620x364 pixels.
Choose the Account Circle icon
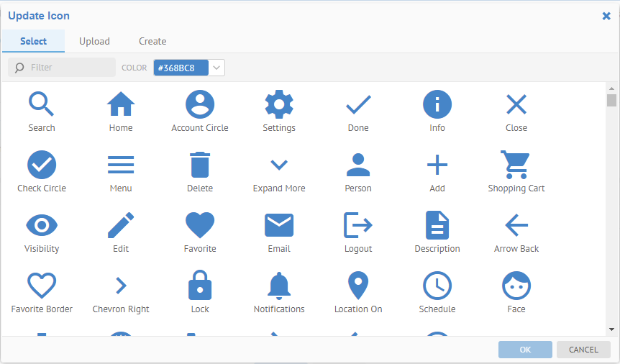(200, 105)
